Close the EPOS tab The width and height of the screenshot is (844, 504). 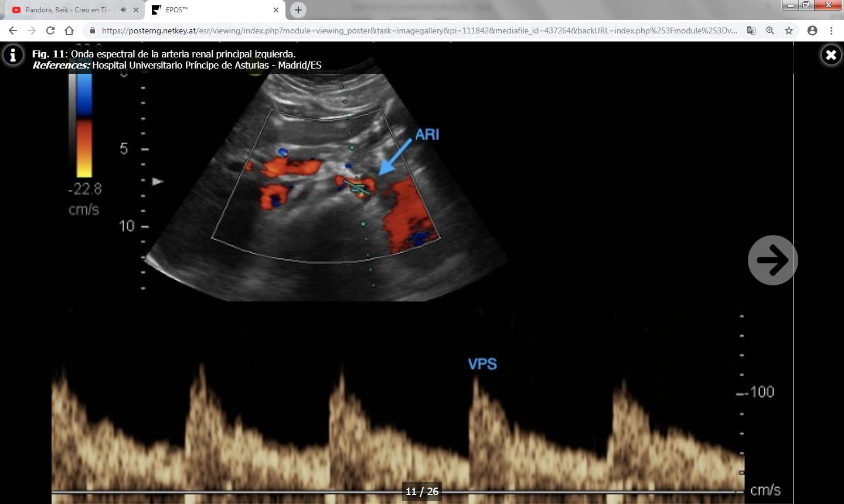(x=276, y=10)
